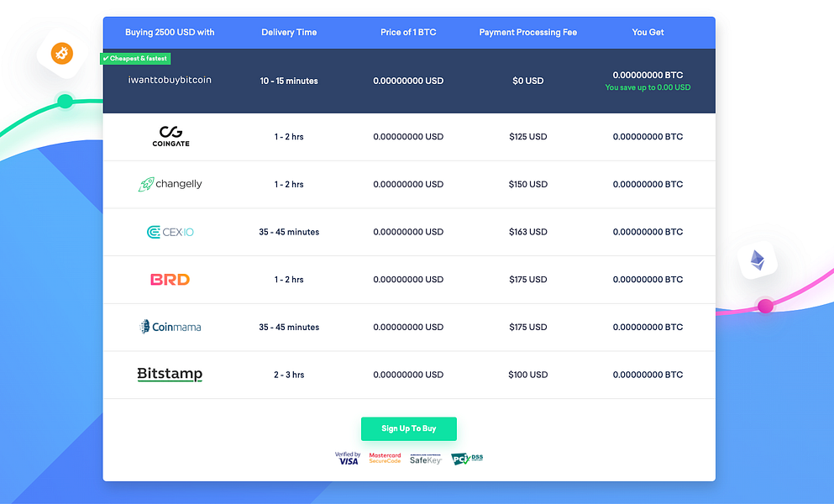Screen dimensions: 834x504
Task: Click Coinmama's 0.00000000 BTC amount
Action: 648,328
